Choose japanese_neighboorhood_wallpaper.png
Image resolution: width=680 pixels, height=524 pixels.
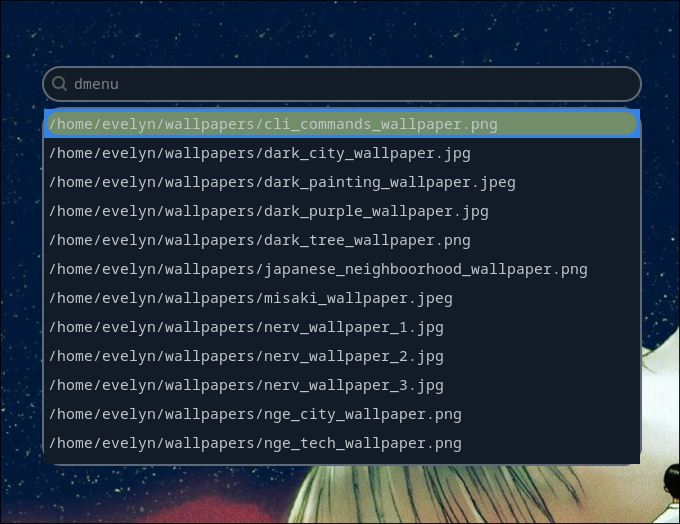click(318, 270)
